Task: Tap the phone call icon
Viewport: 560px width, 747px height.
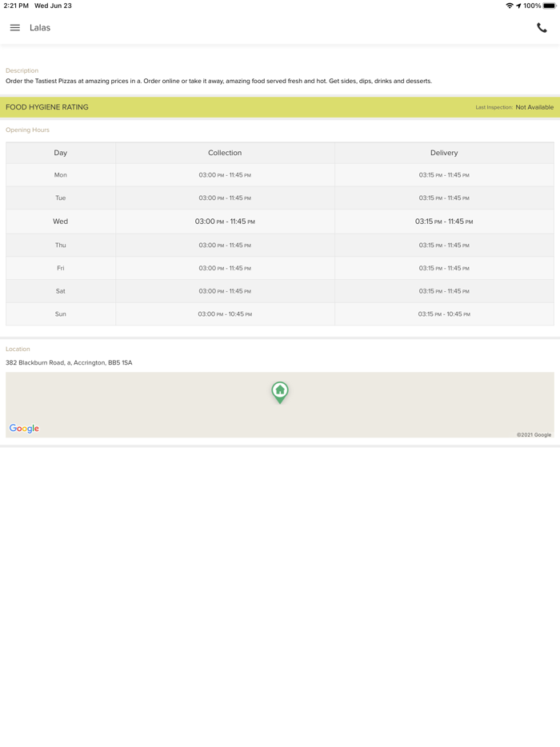Action: click(x=542, y=28)
